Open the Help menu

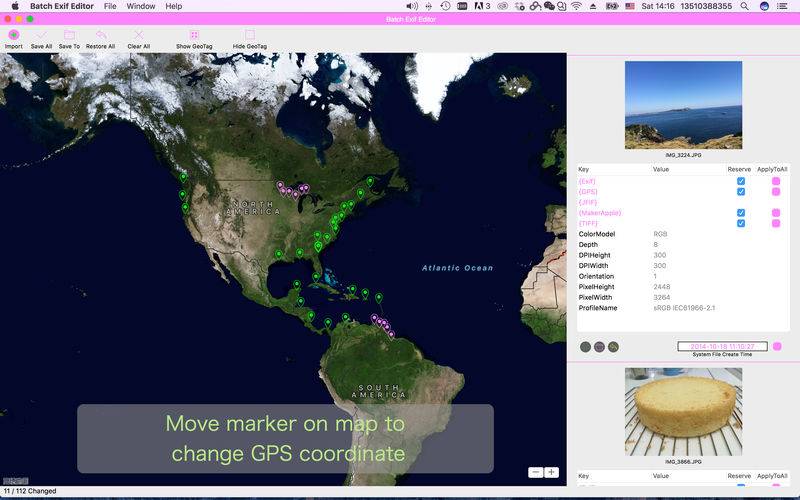[x=173, y=6]
